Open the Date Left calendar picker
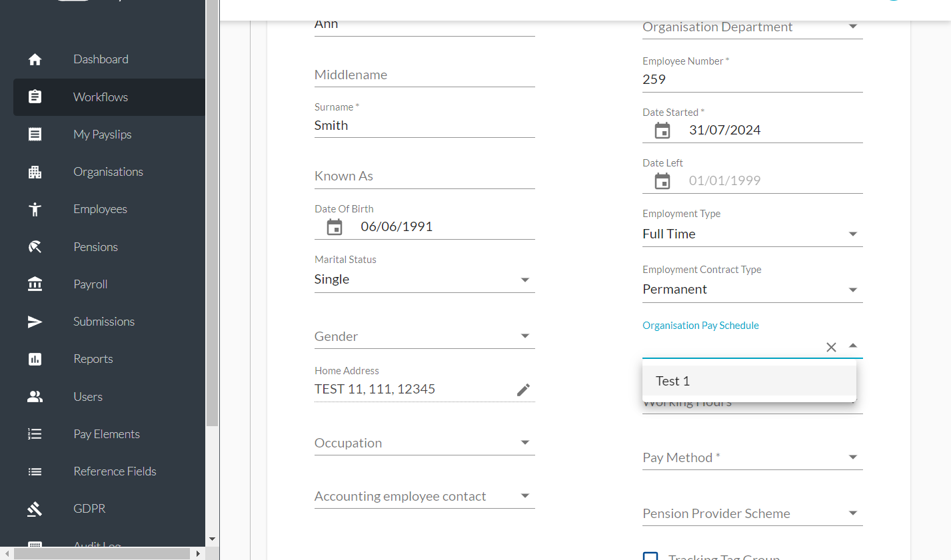Viewport: 951px width, 560px height. [x=662, y=181]
